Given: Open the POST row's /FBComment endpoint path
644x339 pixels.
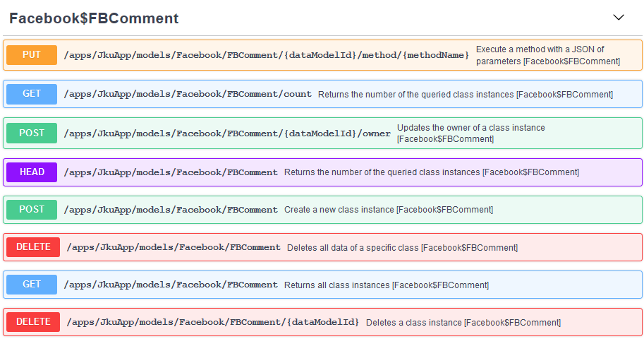Looking at the screenshot, I should (x=171, y=210).
